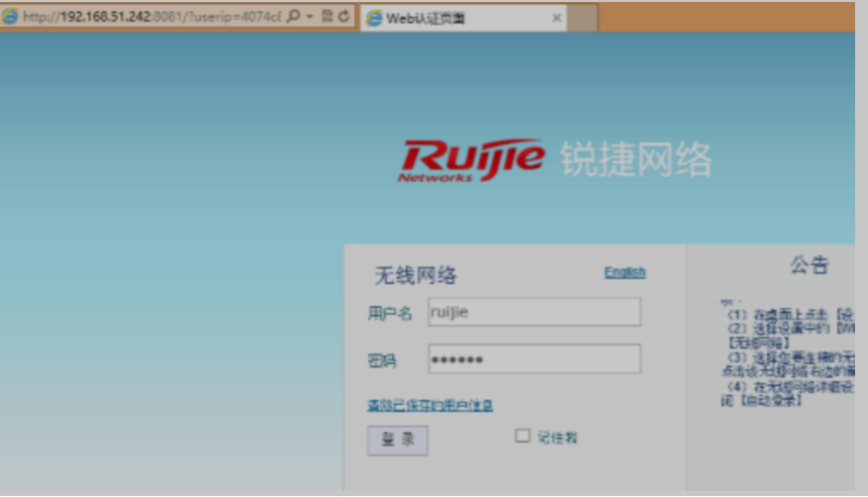Click the Ruijie Networks logo
This screenshot has width=868, height=497.
click(x=472, y=160)
